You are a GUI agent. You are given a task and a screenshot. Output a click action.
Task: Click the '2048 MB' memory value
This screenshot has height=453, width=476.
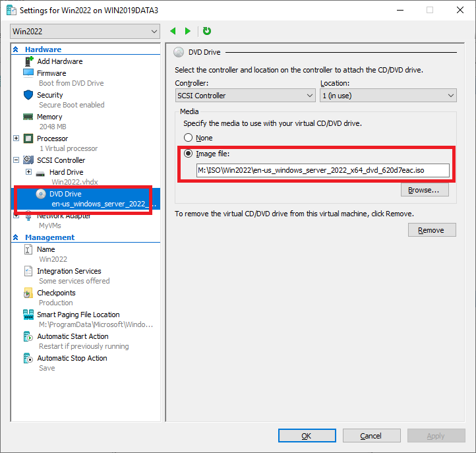[x=53, y=127]
